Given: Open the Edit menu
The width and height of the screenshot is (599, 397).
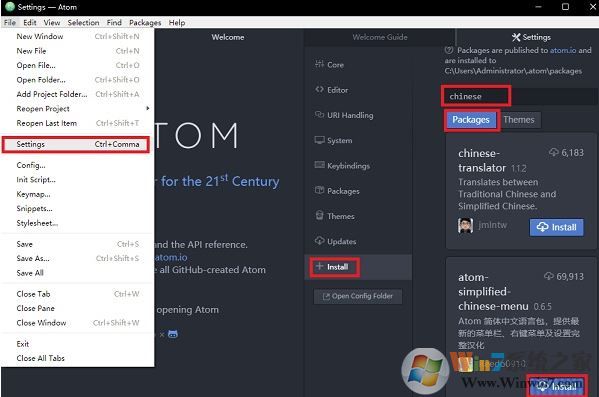Looking at the screenshot, I should click(x=30, y=23).
